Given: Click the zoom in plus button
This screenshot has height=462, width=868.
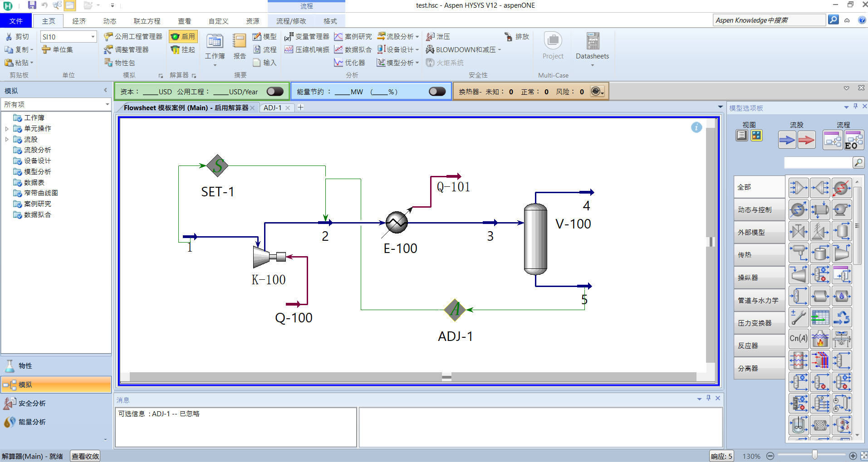Looking at the screenshot, I should point(853,456).
